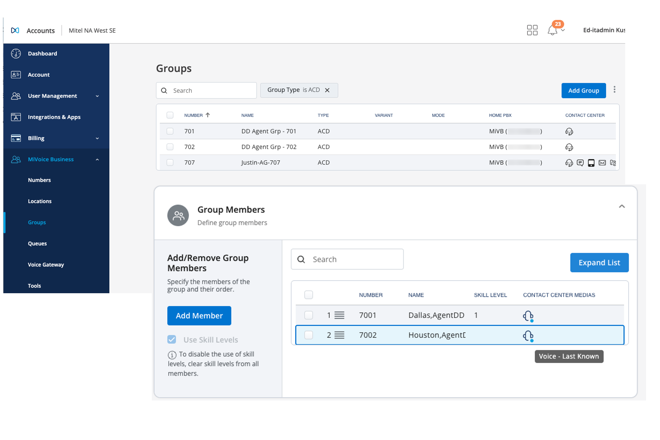Screen dimensions: 660x440
Task: Open the notifications bell icon
Action: pyautogui.click(x=552, y=31)
